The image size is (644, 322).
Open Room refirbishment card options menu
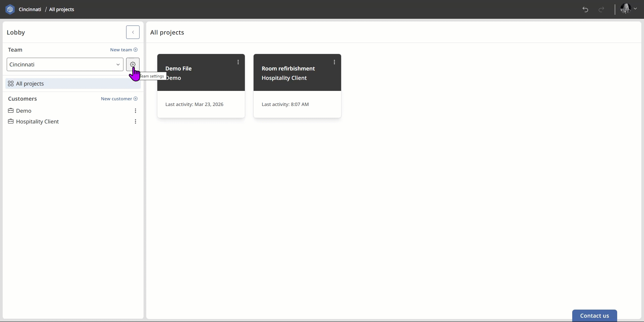click(334, 62)
